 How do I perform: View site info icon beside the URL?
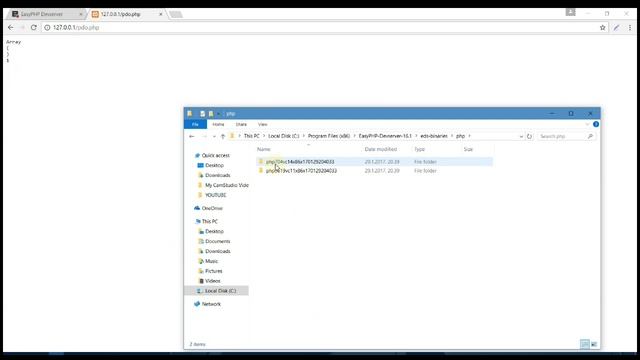pos(47,27)
